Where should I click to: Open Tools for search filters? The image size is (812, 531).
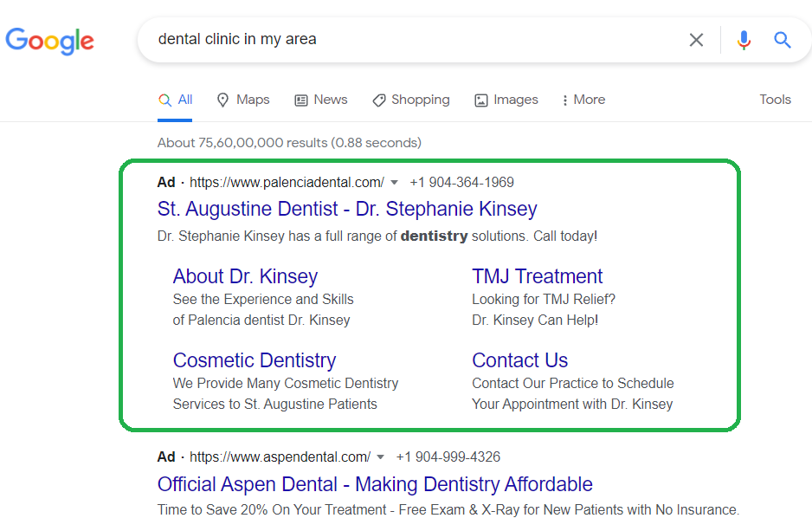(775, 100)
